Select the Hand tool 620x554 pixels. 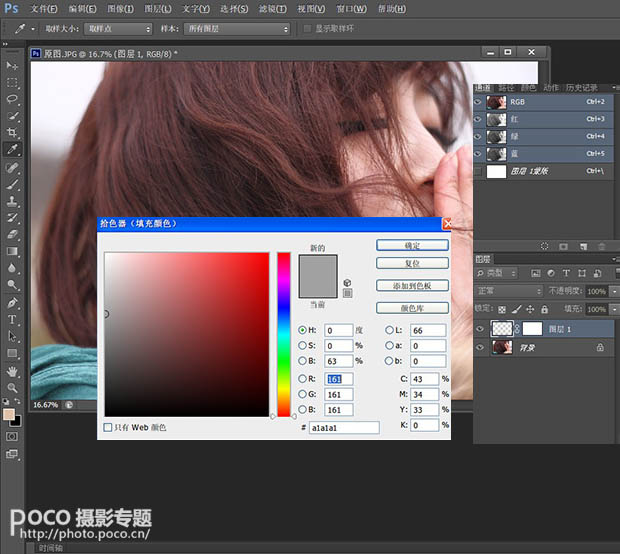(x=13, y=371)
